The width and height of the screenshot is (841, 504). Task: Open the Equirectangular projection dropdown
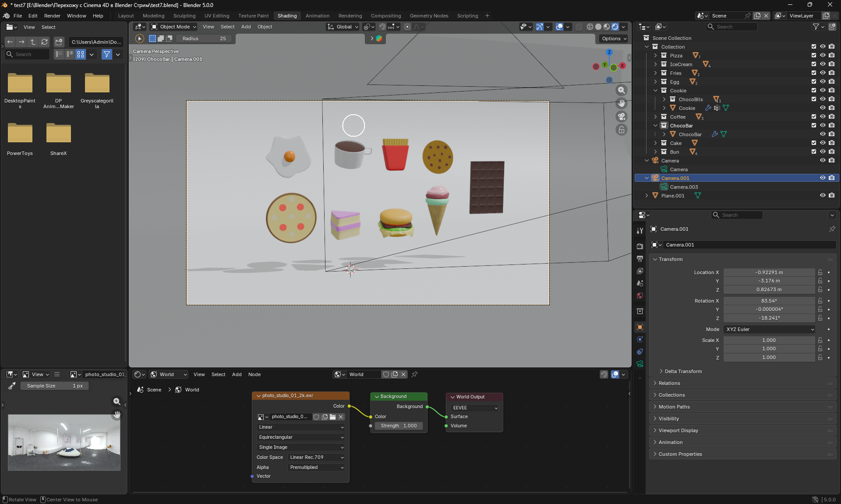click(300, 437)
